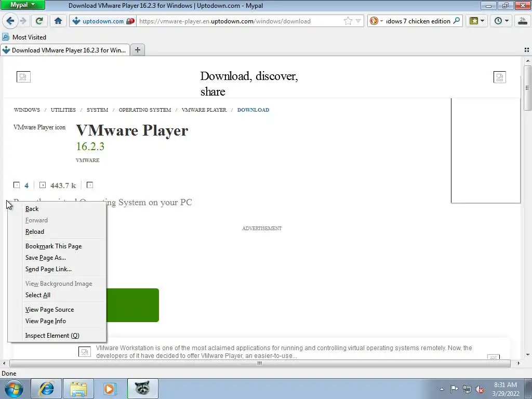Image resolution: width=532 pixels, height=399 pixels.
Task: Open the OPERATING SYSTEM breadcrumb link
Action: 145,110
